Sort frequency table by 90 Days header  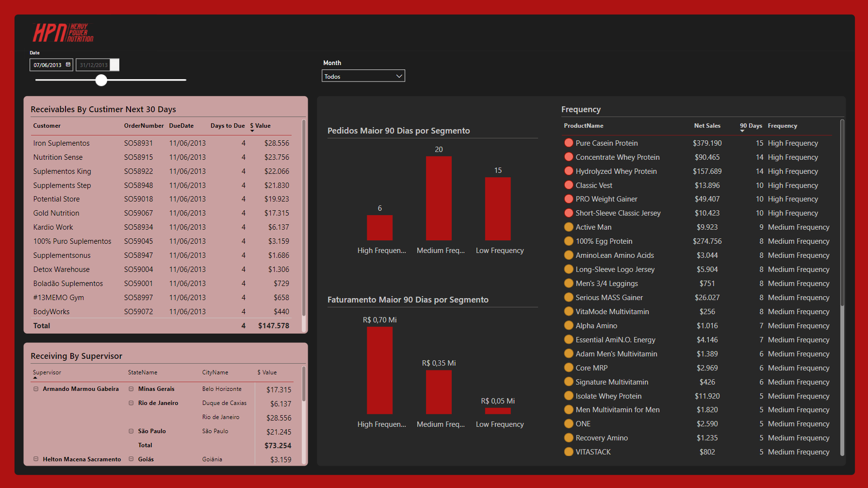coord(751,126)
